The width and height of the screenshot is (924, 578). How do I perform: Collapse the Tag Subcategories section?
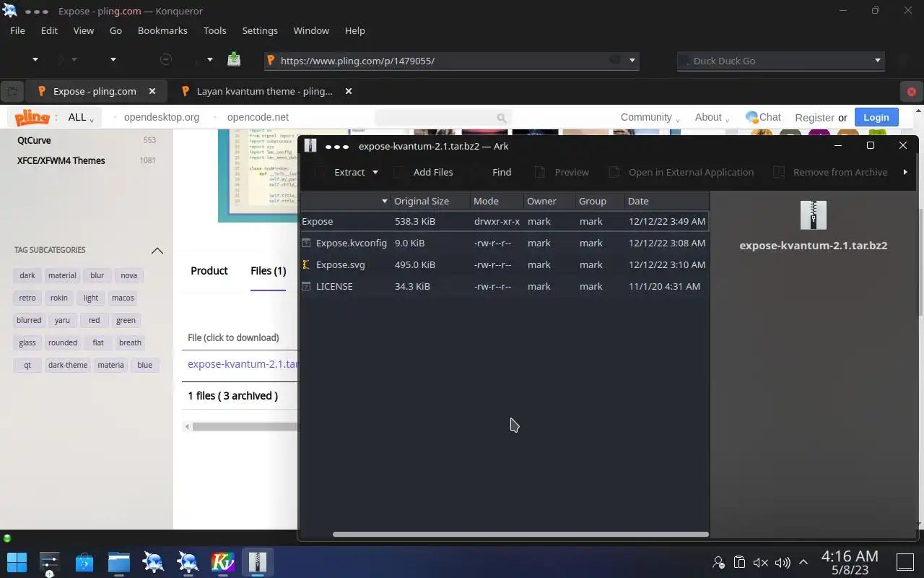click(157, 250)
